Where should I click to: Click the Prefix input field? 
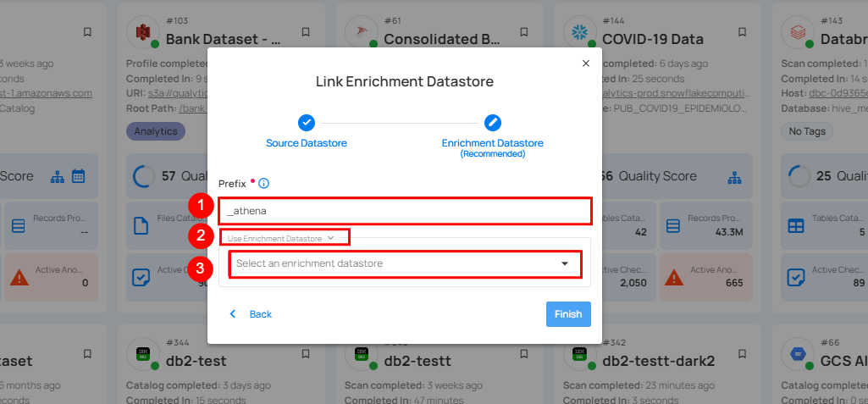(x=404, y=211)
